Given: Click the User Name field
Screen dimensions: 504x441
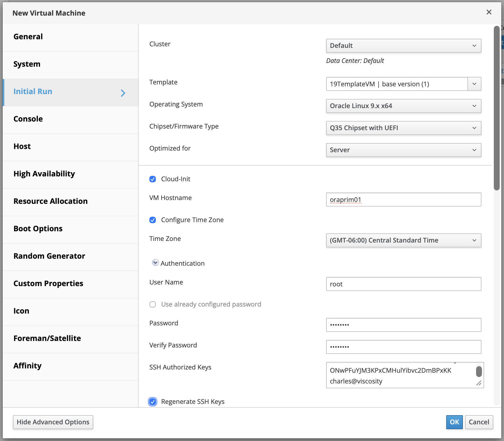Looking at the screenshot, I should 404,284.
